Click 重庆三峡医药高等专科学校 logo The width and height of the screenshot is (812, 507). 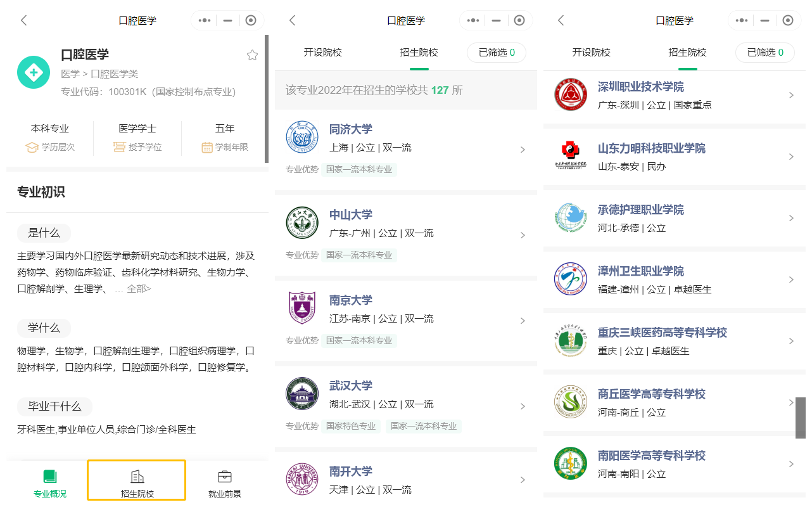571,340
